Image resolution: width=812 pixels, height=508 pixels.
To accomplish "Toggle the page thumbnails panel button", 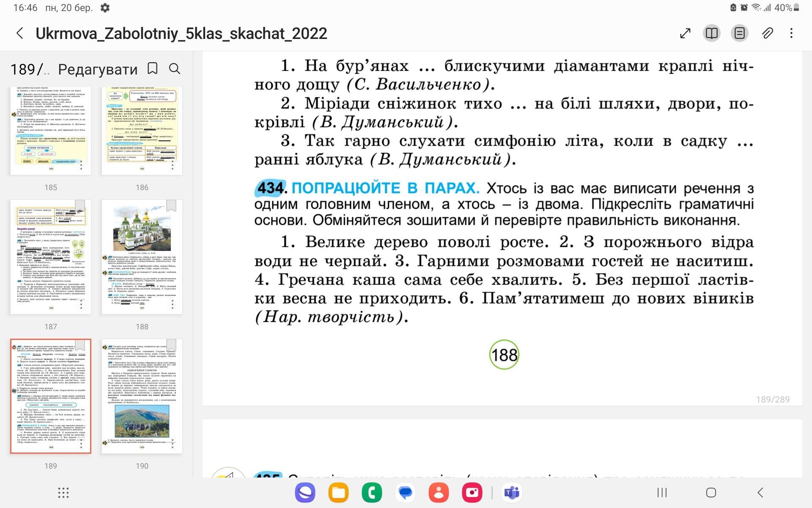I will click(x=740, y=33).
